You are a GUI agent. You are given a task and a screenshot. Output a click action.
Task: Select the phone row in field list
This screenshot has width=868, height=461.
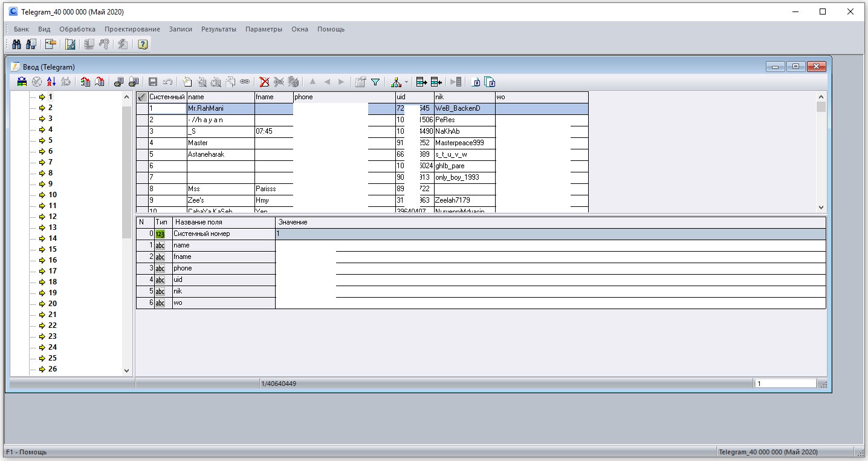coord(481,268)
